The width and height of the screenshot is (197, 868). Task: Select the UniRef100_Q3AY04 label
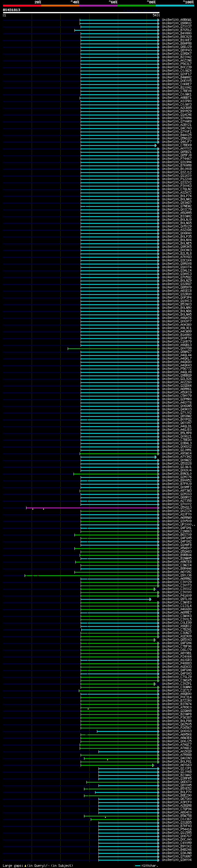point(176,860)
